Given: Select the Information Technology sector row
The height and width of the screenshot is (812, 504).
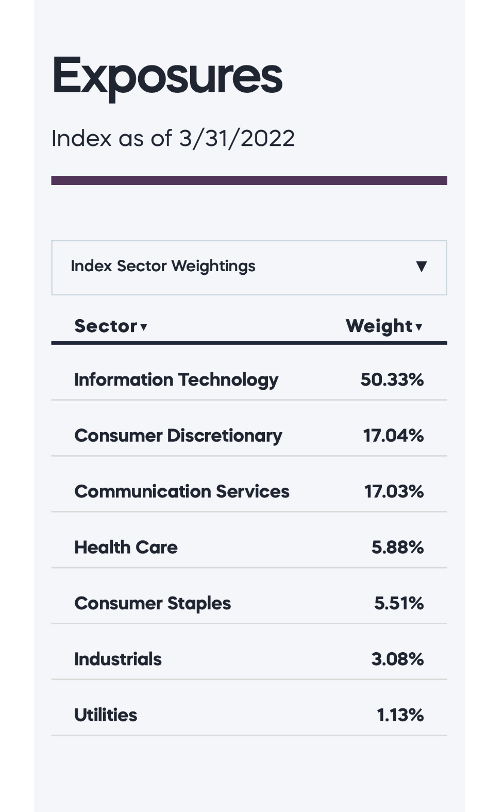Looking at the screenshot, I should pos(176,379).
